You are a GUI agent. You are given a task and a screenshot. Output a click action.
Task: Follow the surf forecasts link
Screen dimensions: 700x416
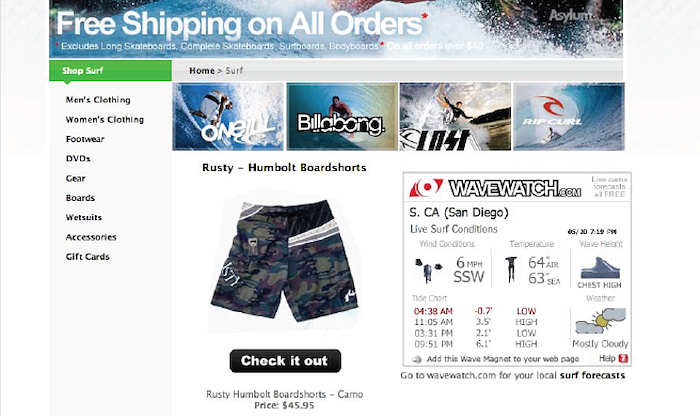pos(592,375)
